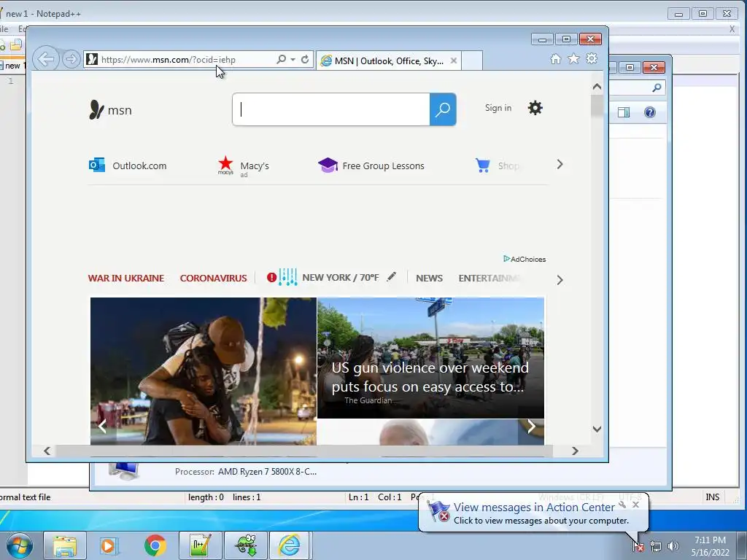
Task: Advance to the next carousel story
Action: pyautogui.click(x=531, y=426)
